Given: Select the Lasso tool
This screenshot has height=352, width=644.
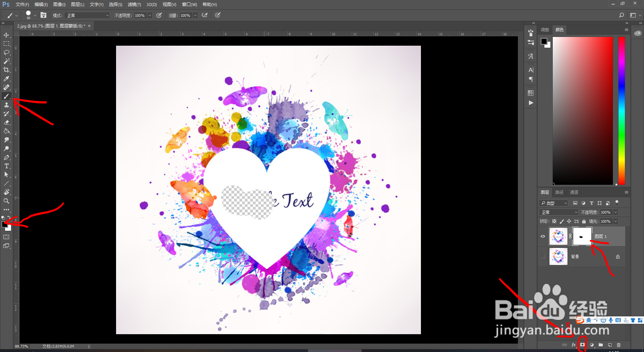Looking at the screenshot, I should click(6, 52).
